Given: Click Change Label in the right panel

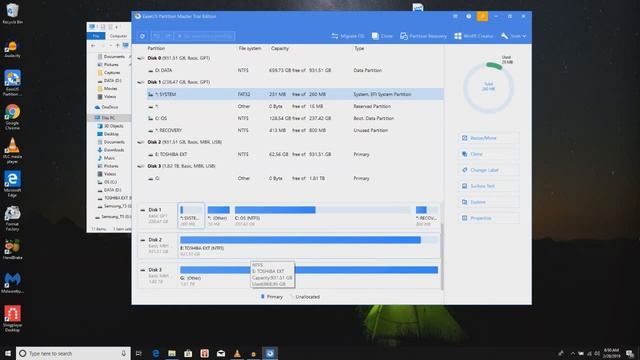Looking at the screenshot, I should pos(489,170).
